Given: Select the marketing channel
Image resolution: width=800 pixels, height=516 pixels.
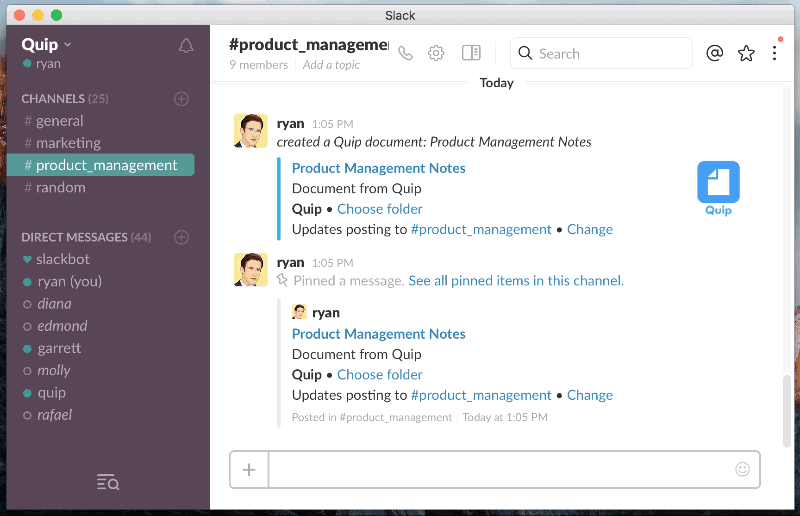Looking at the screenshot, I should coord(68,143).
